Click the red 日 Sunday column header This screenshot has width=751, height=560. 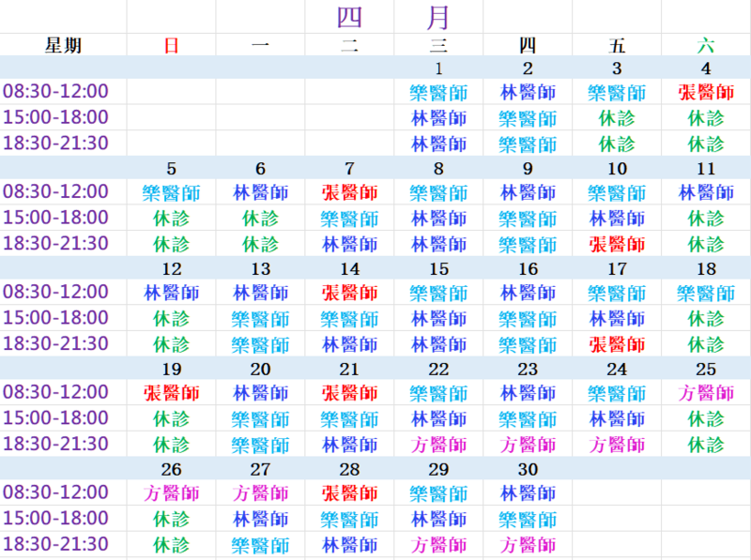171,45
